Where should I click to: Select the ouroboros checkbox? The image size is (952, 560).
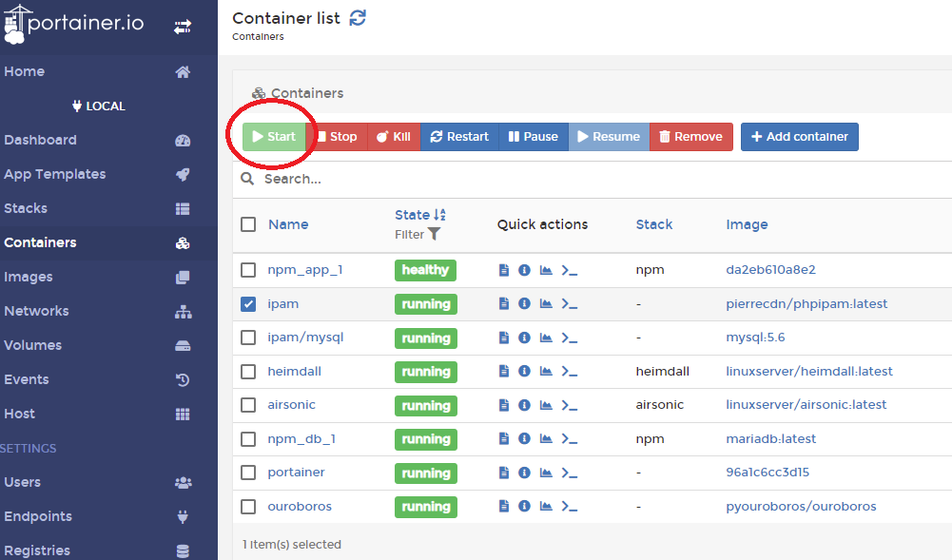coord(248,506)
